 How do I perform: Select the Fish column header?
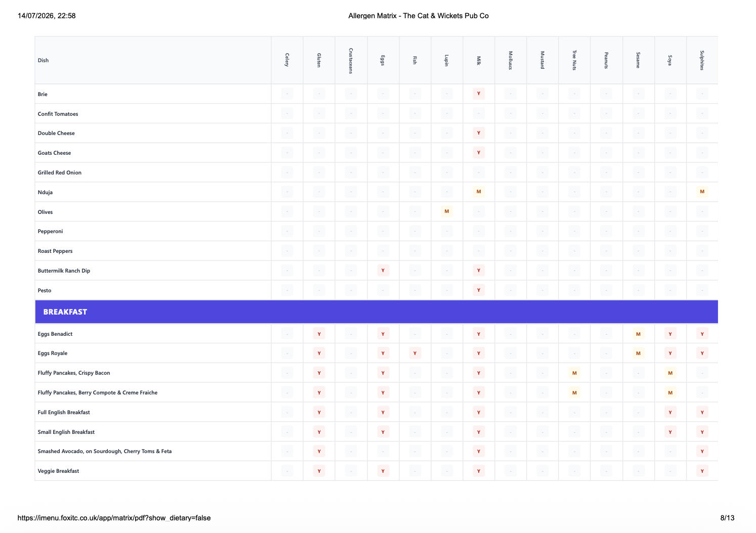click(414, 60)
